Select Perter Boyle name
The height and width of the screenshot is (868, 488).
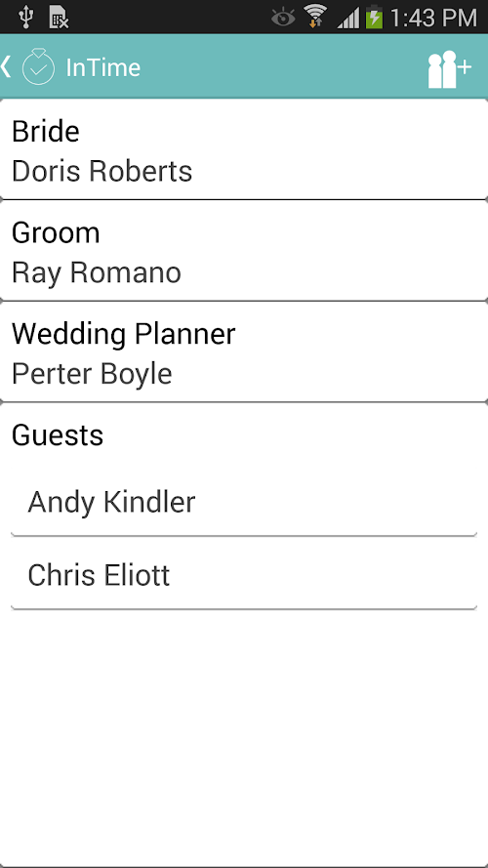point(92,374)
